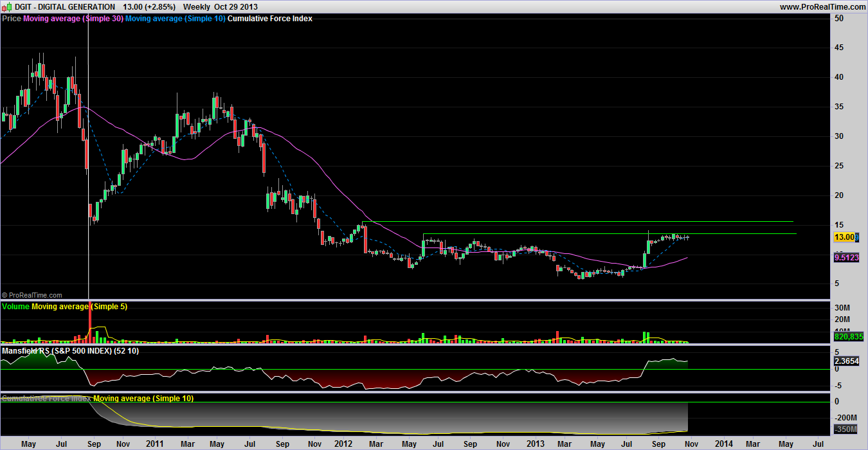Click the 2012 label on the time axis
868x450 pixels.
342,444
